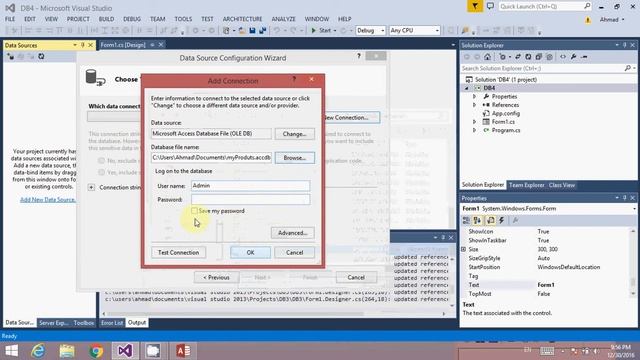Expand the References node in Solution Explorer
The image size is (640, 360).
point(474,105)
